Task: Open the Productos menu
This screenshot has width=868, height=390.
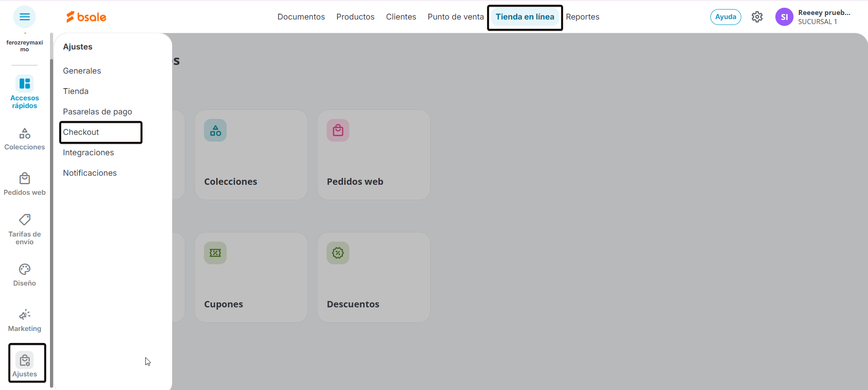Action: pos(355,17)
